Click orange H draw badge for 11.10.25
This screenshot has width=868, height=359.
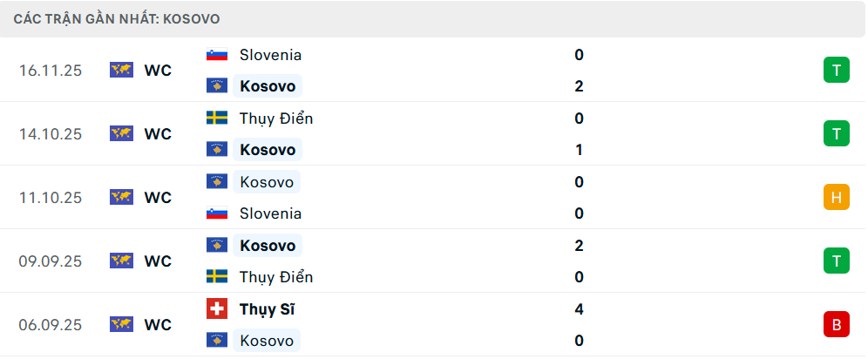[836, 198]
